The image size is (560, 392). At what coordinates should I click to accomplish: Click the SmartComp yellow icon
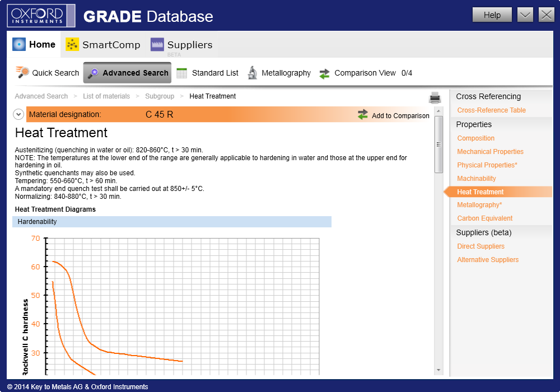72,44
